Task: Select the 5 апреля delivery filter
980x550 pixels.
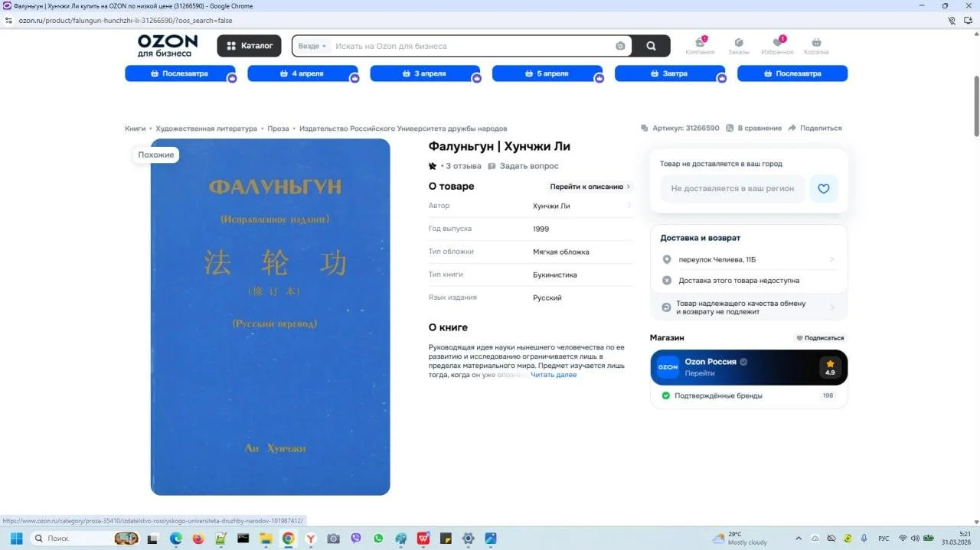Action: [547, 73]
